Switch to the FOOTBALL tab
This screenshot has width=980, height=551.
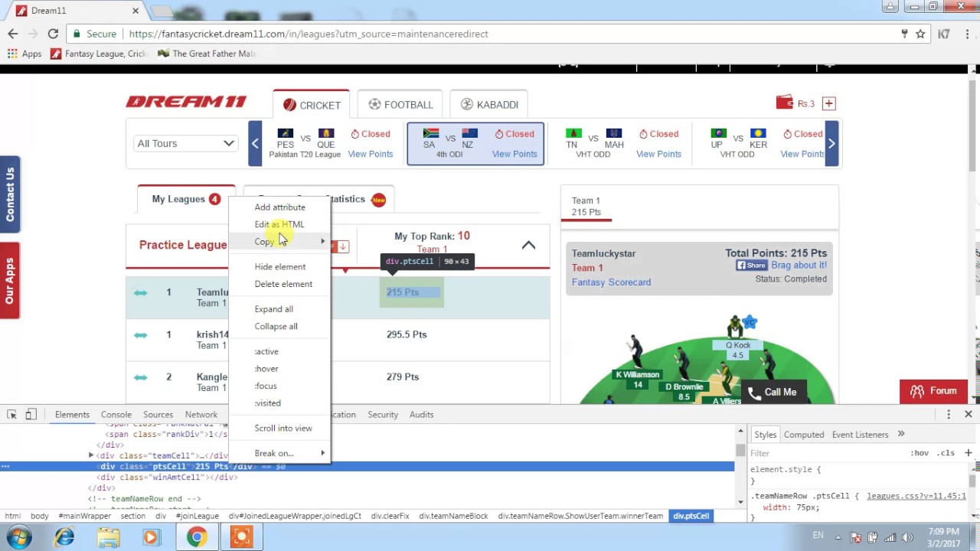400,105
